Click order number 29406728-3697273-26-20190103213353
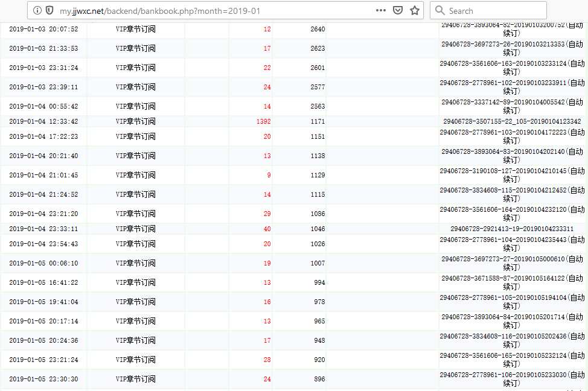This screenshot has height=391, width=588. click(503, 44)
